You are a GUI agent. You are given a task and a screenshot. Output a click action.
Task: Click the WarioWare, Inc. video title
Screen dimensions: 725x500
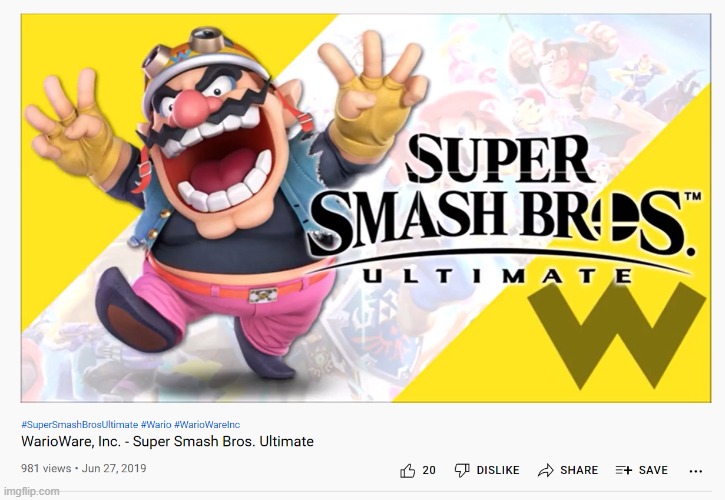click(167, 441)
